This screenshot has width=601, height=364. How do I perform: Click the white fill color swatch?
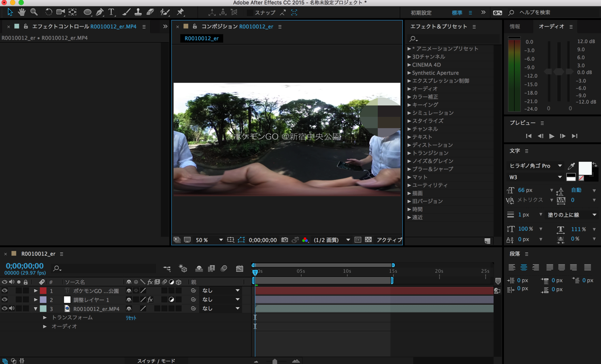(585, 168)
